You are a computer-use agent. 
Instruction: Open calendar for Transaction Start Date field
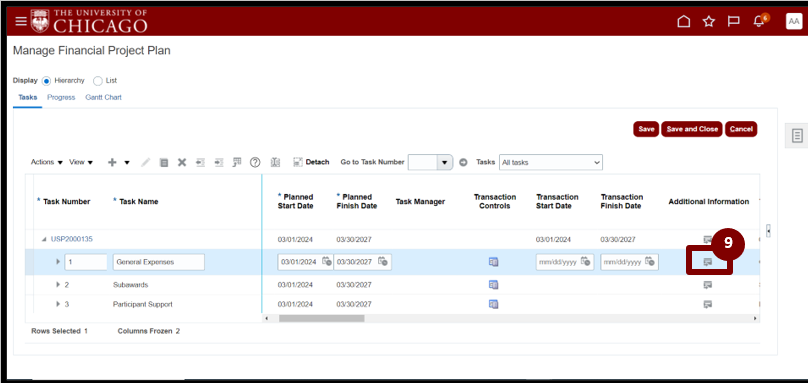tap(585, 261)
